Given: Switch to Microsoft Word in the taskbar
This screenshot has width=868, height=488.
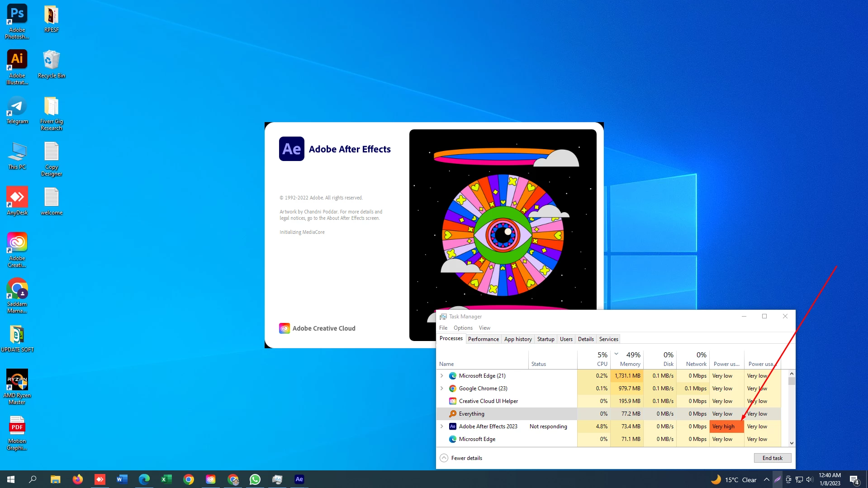Looking at the screenshot, I should (x=122, y=479).
